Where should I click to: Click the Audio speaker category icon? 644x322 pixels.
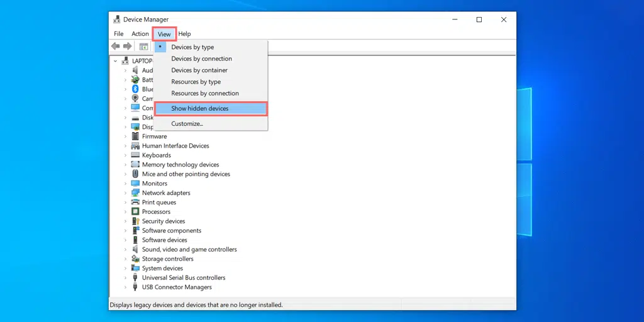pyautogui.click(x=135, y=70)
